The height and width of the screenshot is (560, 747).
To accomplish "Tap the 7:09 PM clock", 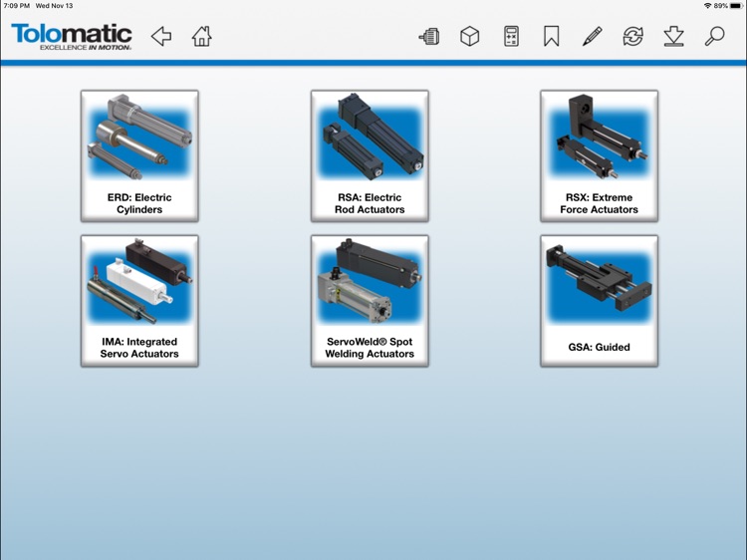I will click(x=17, y=6).
